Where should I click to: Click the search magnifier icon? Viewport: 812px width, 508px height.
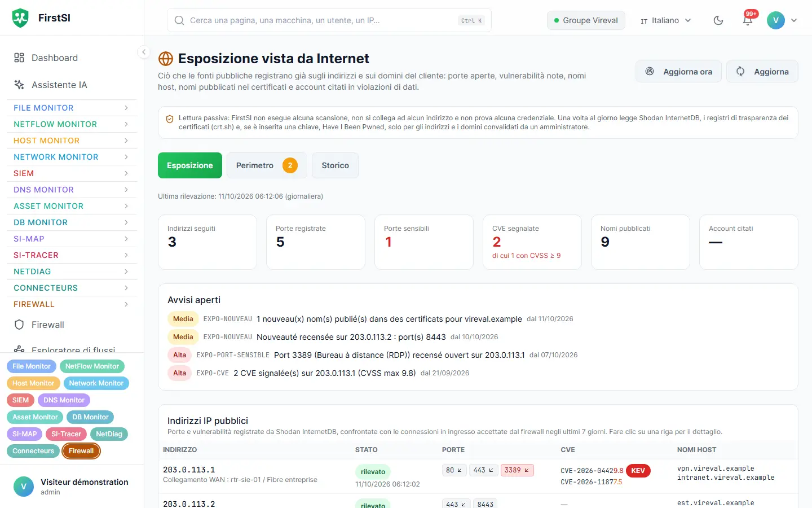point(179,20)
